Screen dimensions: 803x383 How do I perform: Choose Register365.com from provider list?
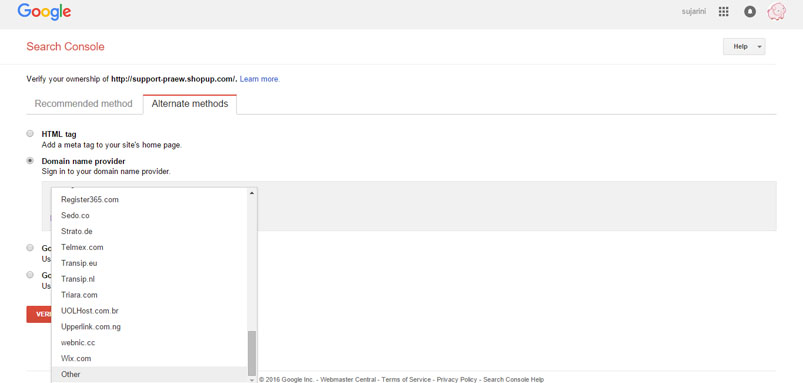point(150,200)
